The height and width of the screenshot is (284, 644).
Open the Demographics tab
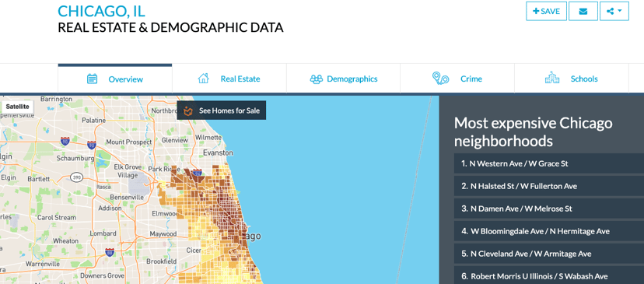343,79
